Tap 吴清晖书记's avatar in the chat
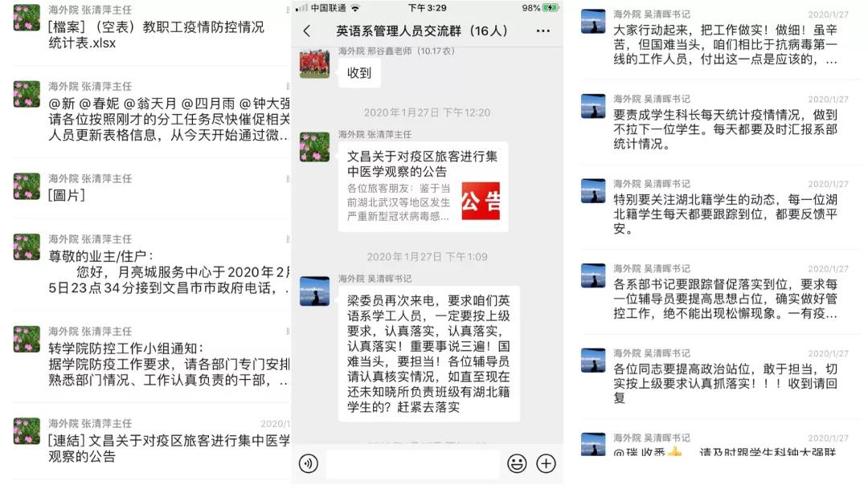The height and width of the screenshot is (493, 868). (x=314, y=291)
